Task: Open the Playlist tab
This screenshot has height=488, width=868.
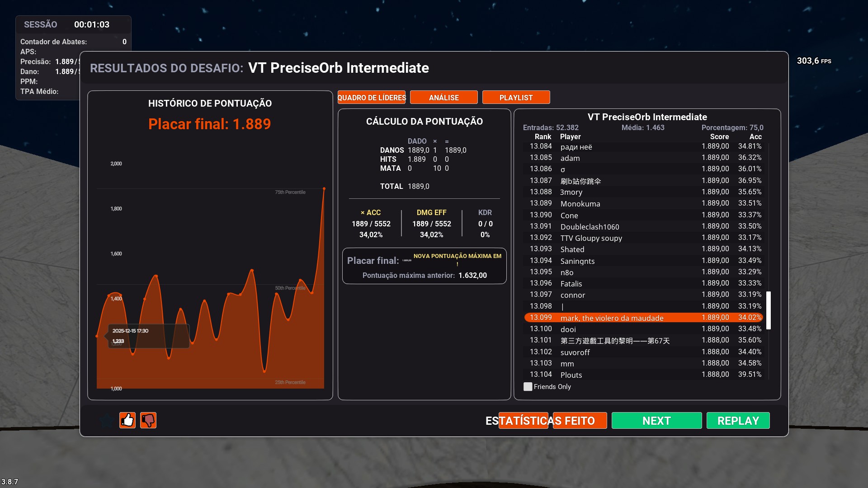Action: (516, 98)
